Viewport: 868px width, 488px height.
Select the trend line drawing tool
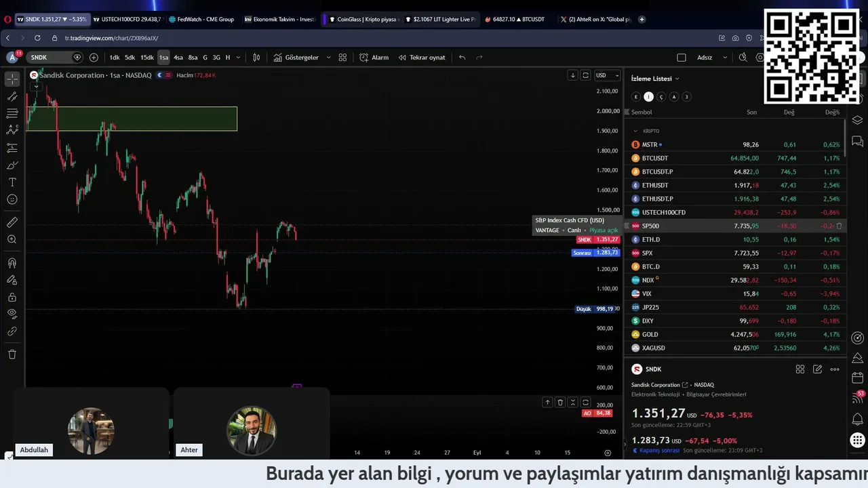12,96
